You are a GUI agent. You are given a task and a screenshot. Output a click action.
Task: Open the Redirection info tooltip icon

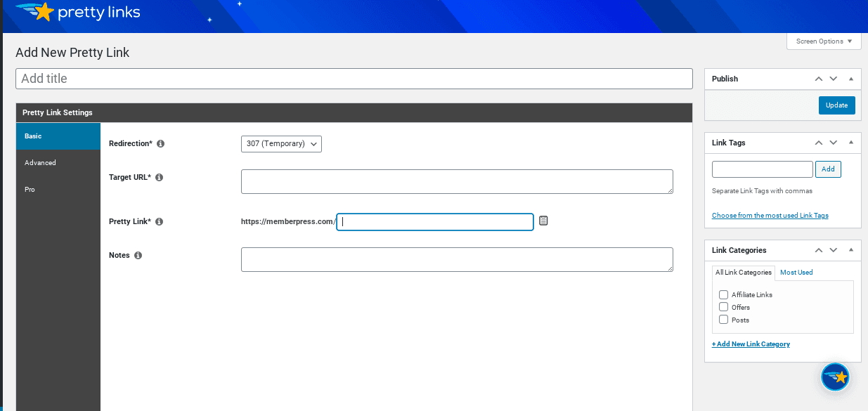160,143
